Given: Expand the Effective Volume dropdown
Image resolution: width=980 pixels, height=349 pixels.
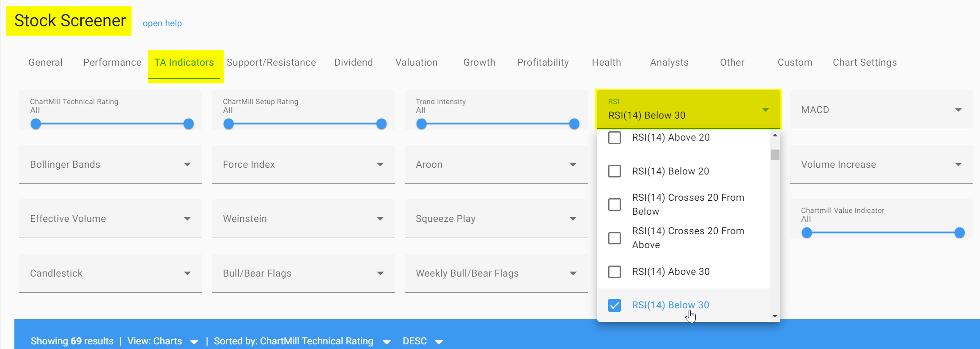Looking at the screenshot, I should (x=110, y=219).
